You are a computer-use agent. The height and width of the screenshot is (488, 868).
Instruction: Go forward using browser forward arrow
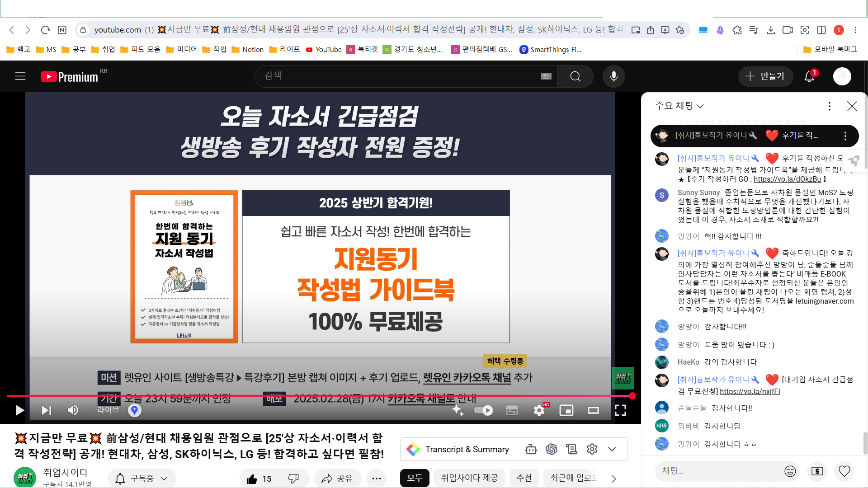click(x=28, y=30)
